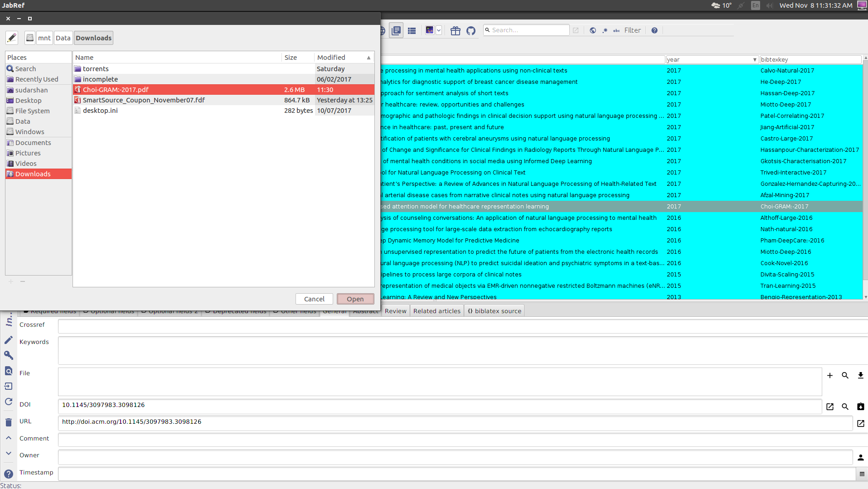Enable regular expression search mode
The image size is (868, 489).
pyautogui.click(x=605, y=30)
